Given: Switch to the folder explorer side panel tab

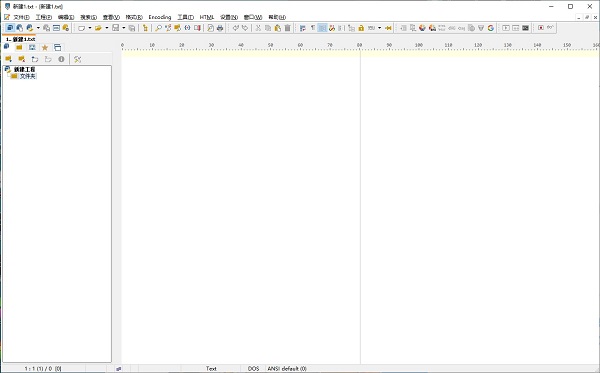Looking at the screenshot, I should coord(19,47).
